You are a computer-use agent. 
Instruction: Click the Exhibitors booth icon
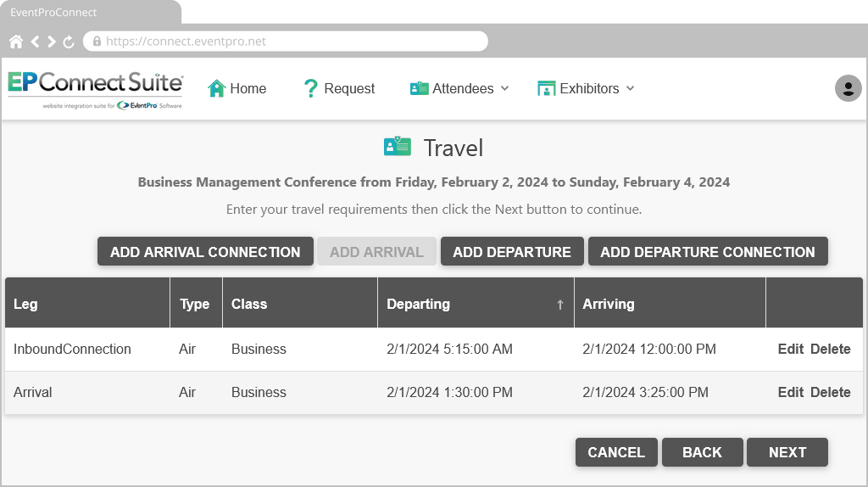(x=547, y=88)
